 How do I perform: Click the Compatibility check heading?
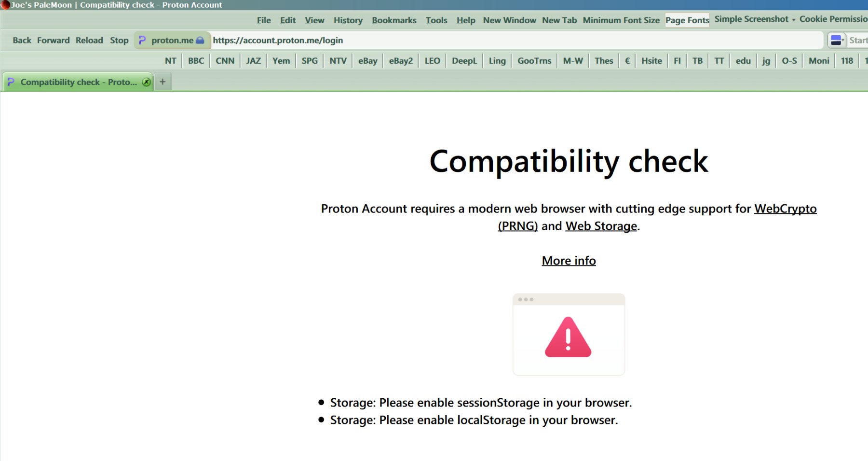coord(569,161)
